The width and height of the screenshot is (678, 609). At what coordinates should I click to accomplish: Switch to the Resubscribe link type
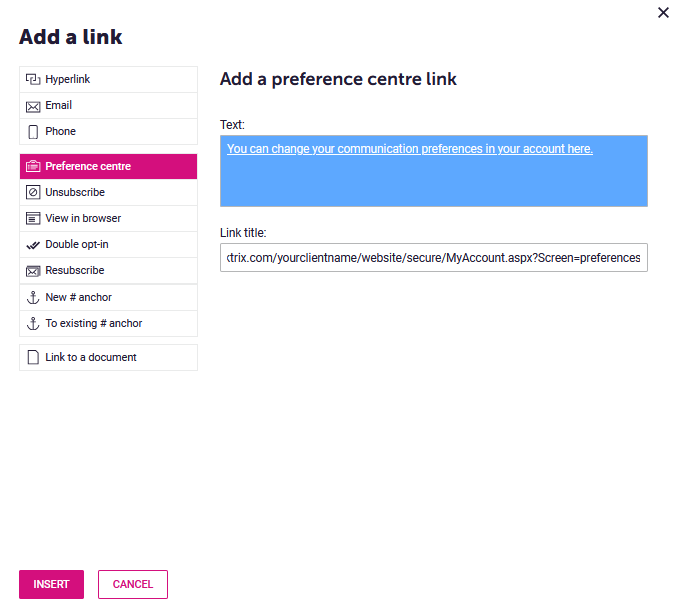click(109, 271)
